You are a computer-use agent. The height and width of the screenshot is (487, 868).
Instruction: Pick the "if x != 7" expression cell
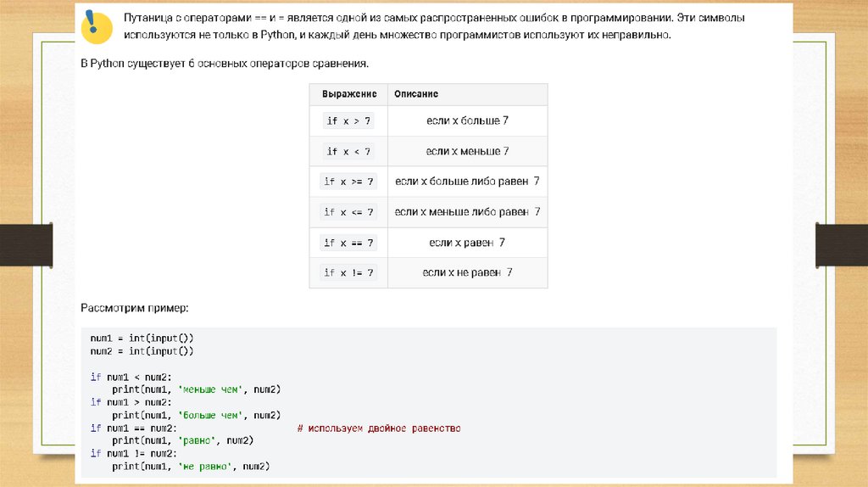coord(348,273)
